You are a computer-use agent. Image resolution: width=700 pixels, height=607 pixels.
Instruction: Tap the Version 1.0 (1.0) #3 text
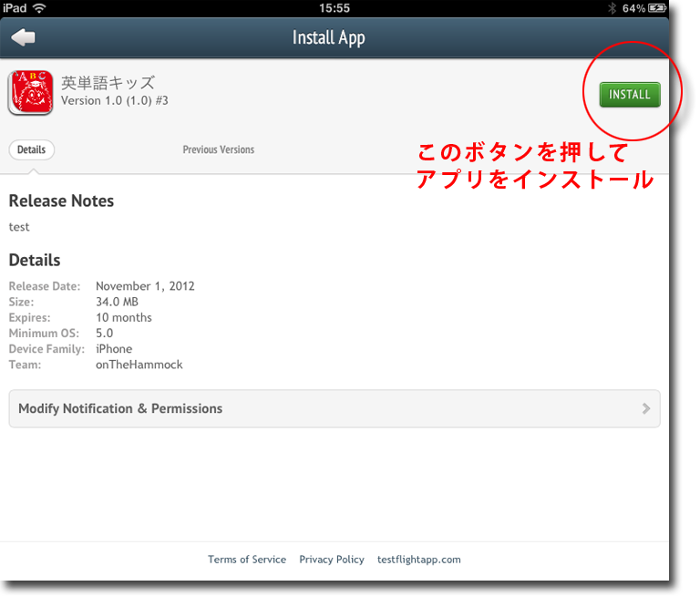coord(114,100)
